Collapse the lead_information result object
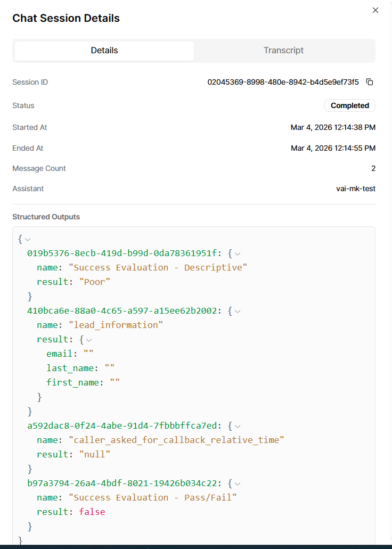392x549 pixels. (x=89, y=340)
